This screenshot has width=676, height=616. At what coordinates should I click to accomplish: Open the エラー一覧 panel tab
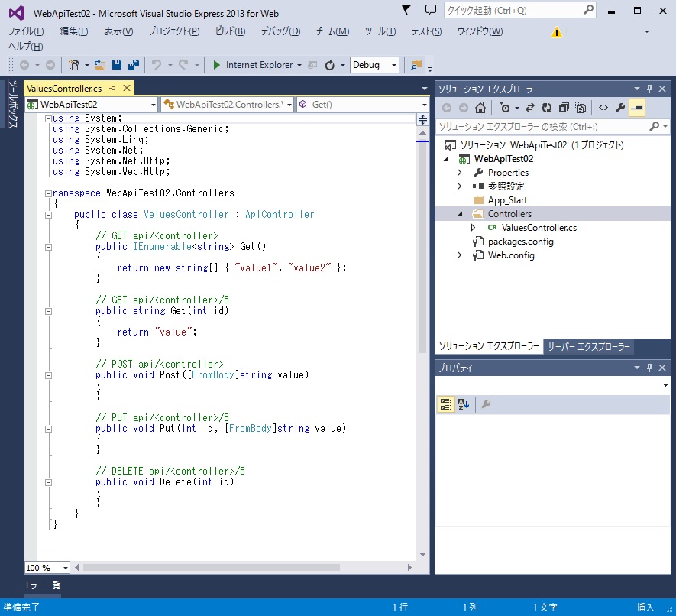point(42,585)
